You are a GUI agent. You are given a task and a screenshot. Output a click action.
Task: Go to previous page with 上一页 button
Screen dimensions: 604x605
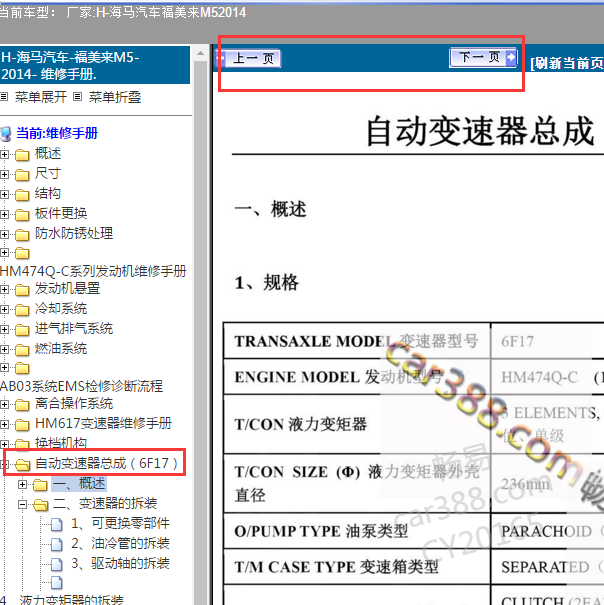click(249, 58)
